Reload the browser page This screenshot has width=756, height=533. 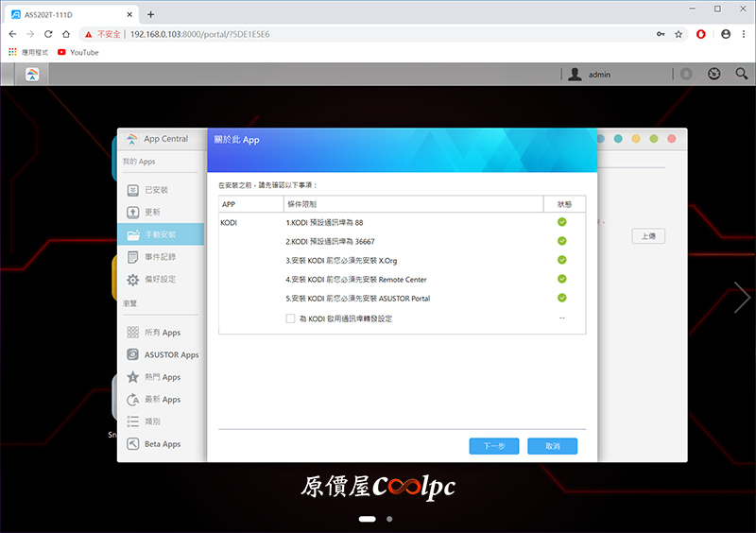point(48,34)
